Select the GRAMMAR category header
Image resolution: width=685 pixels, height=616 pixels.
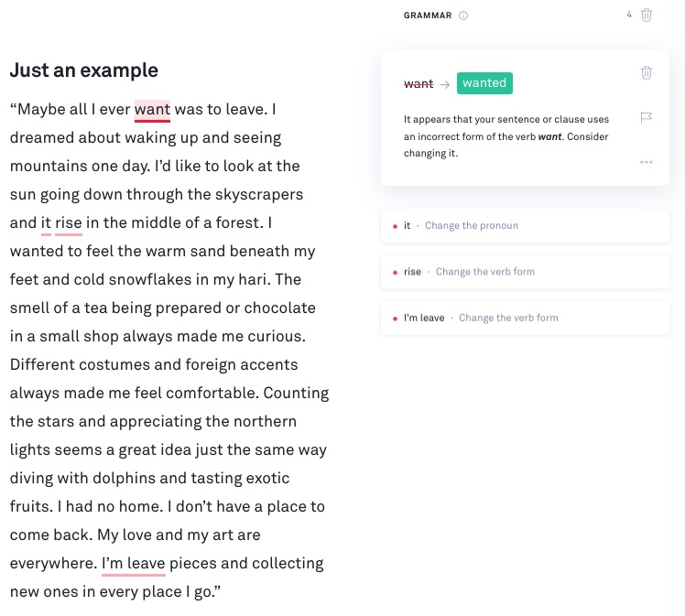click(x=428, y=16)
